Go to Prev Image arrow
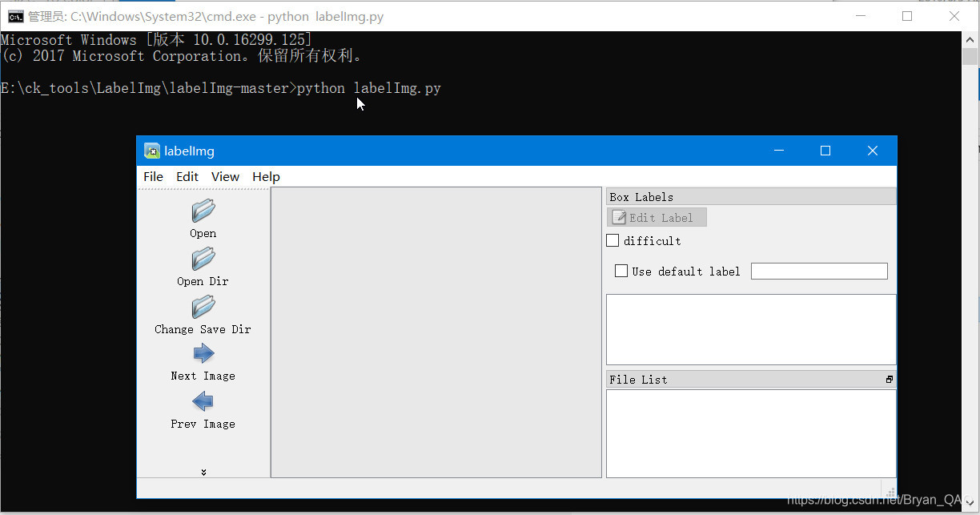Image resolution: width=980 pixels, height=515 pixels. 203,401
